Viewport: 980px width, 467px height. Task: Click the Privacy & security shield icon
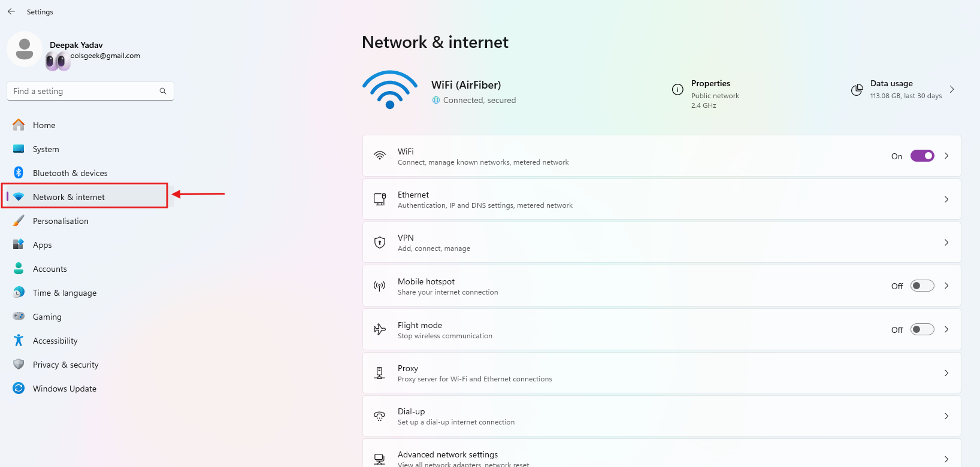[x=19, y=364]
